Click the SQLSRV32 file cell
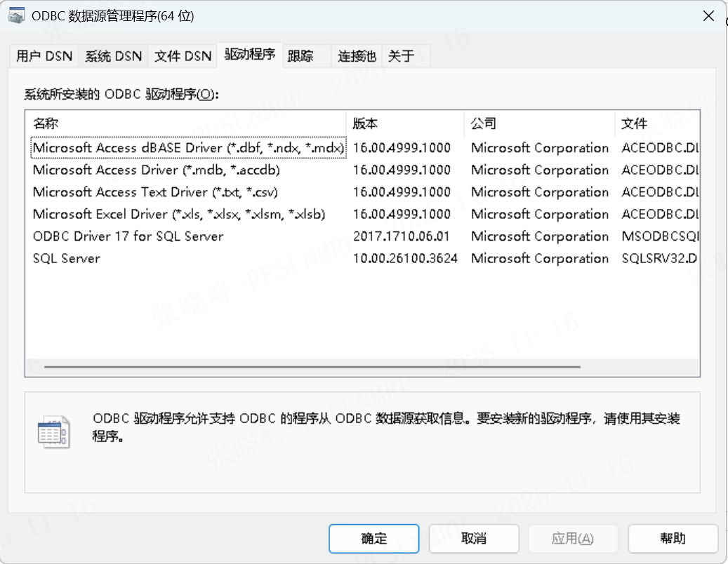728x564 pixels. [659, 259]
